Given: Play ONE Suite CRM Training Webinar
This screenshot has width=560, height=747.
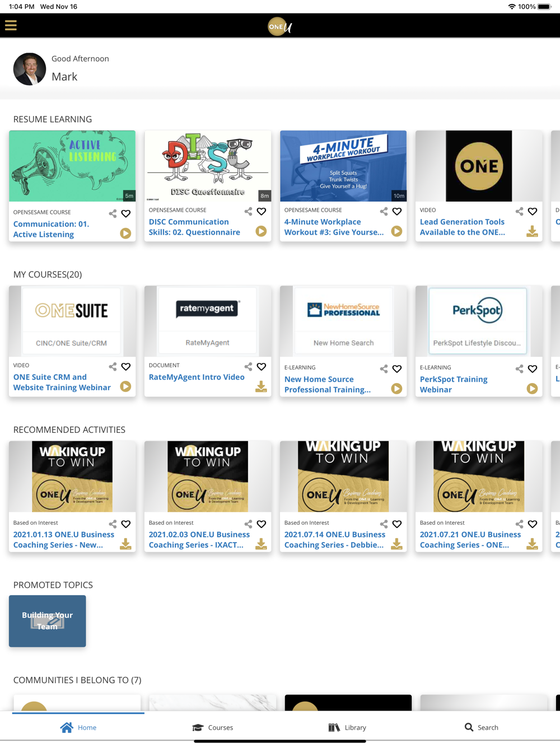Looking at the screenshot, I should tap(125, 386).
